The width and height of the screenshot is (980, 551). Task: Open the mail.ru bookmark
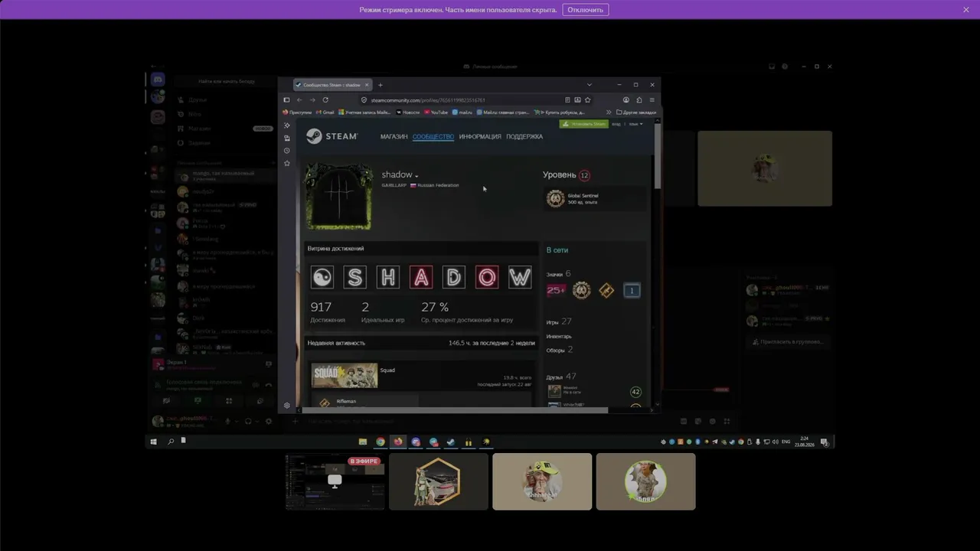pyautogui.click(x=462, y=112)
